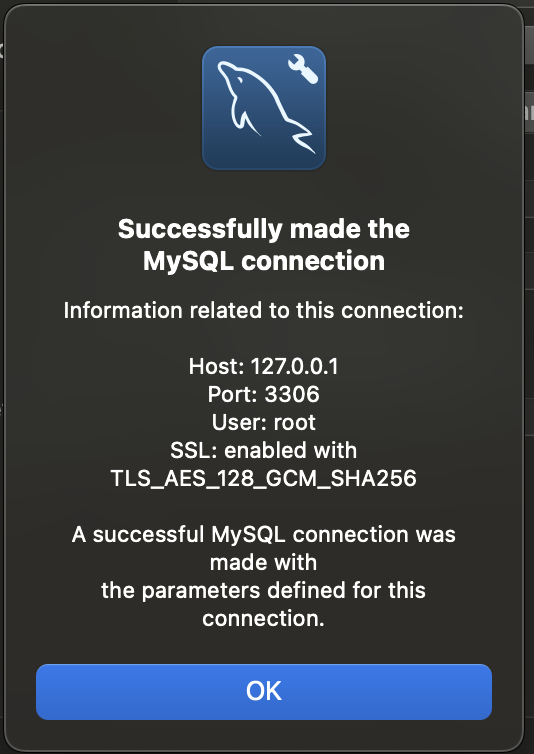Click the 'Port:' label

(x=233, y=394)
